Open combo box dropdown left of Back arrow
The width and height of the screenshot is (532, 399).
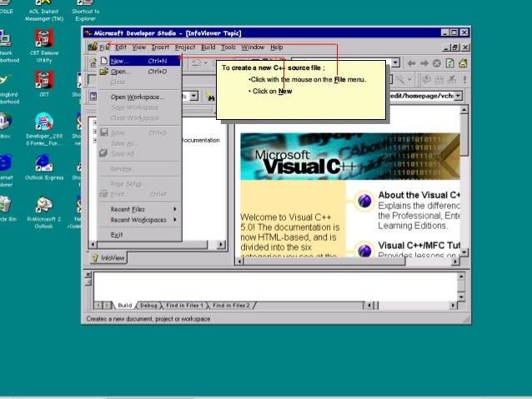(395, 62)
